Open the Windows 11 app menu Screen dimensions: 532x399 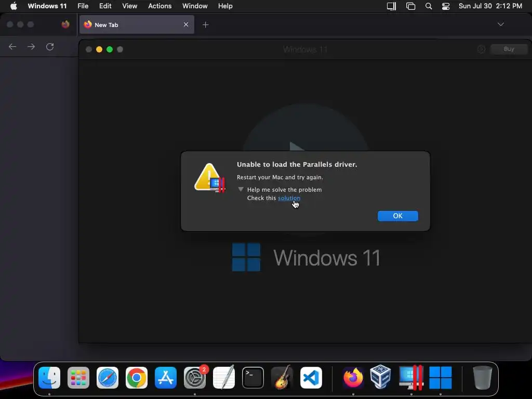[47, 6]
